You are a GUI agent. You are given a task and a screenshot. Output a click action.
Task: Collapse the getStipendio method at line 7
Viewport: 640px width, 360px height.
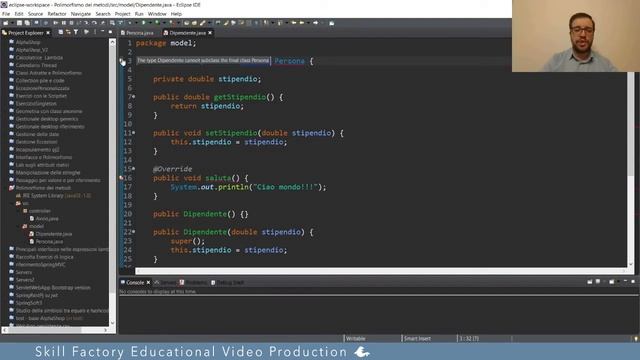tap(134, 97)
